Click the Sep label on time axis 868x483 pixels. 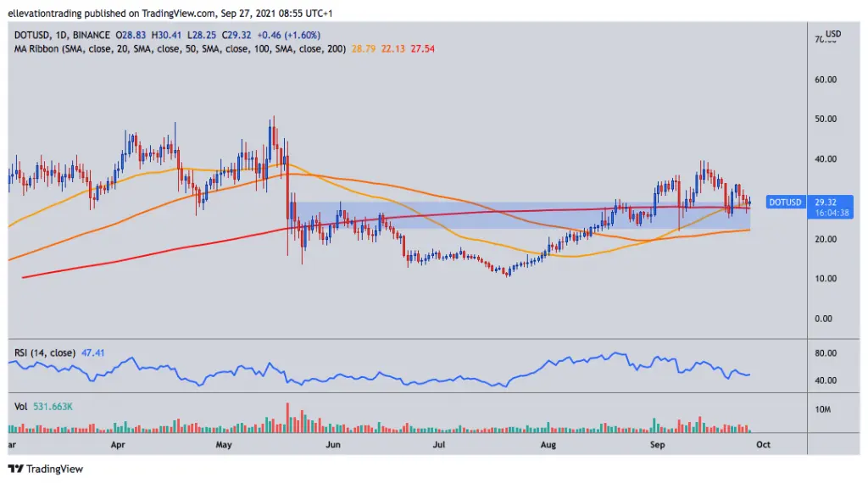[657, 444]
